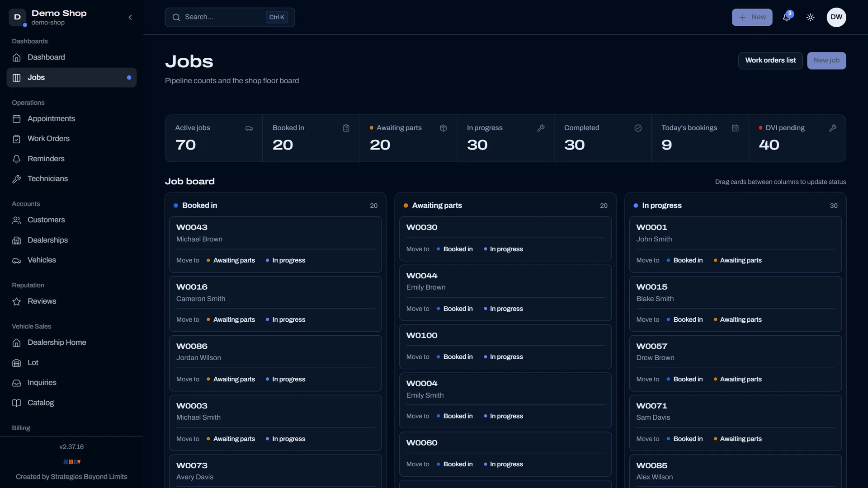Click the Catalog book icon

(17, 403)
